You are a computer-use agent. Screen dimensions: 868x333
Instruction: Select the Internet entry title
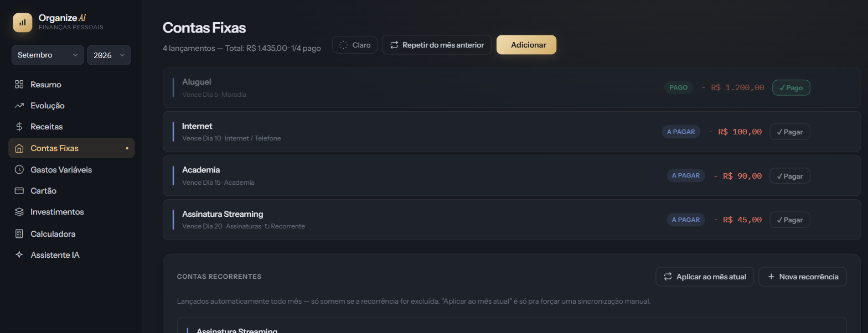(197, 126)
